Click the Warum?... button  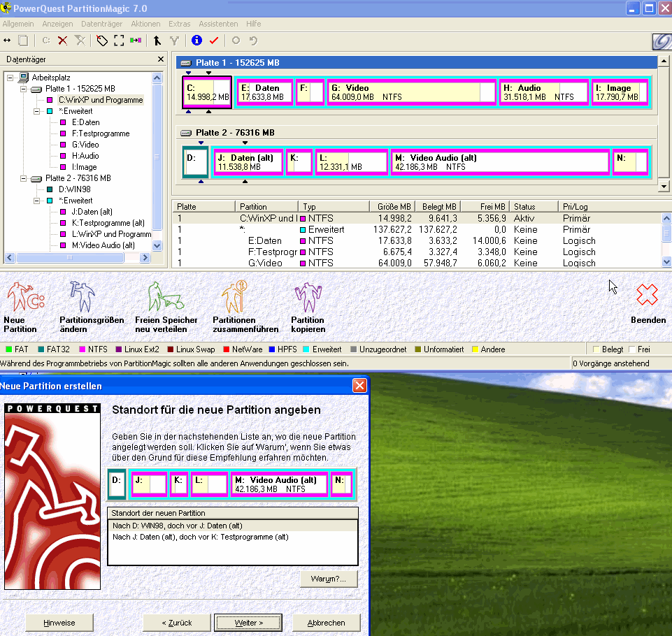point(328,579)
